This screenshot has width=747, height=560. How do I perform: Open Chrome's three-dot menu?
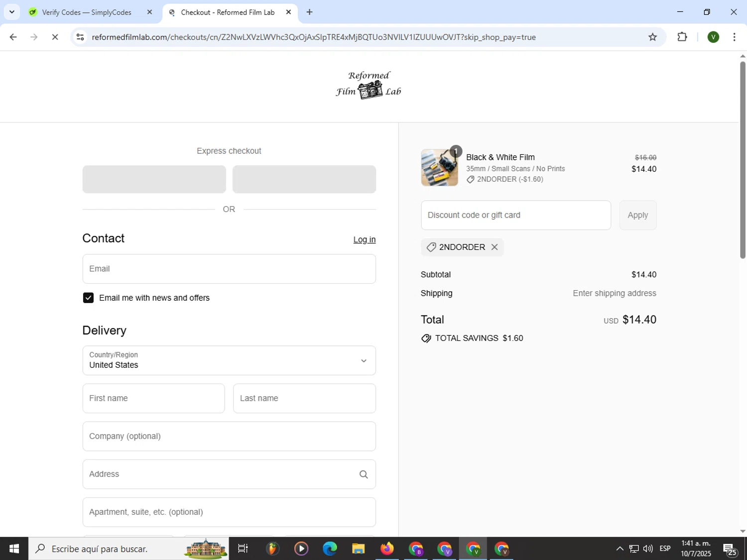[734, 37]
